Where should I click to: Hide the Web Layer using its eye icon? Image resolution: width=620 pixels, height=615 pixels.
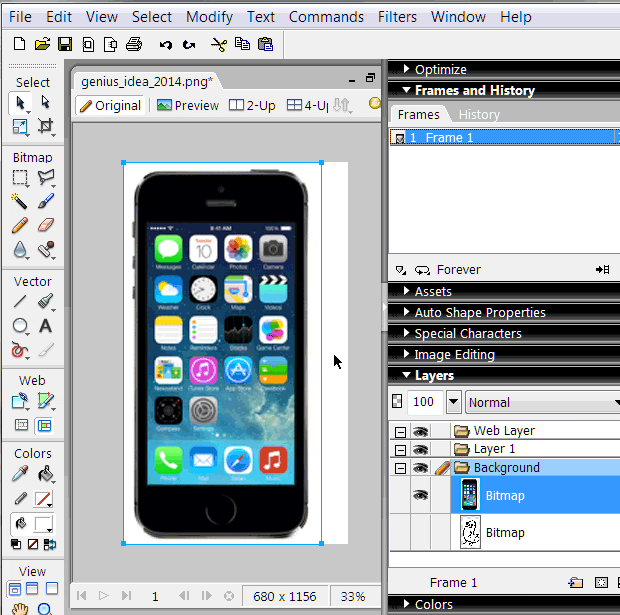click(421, 431)
